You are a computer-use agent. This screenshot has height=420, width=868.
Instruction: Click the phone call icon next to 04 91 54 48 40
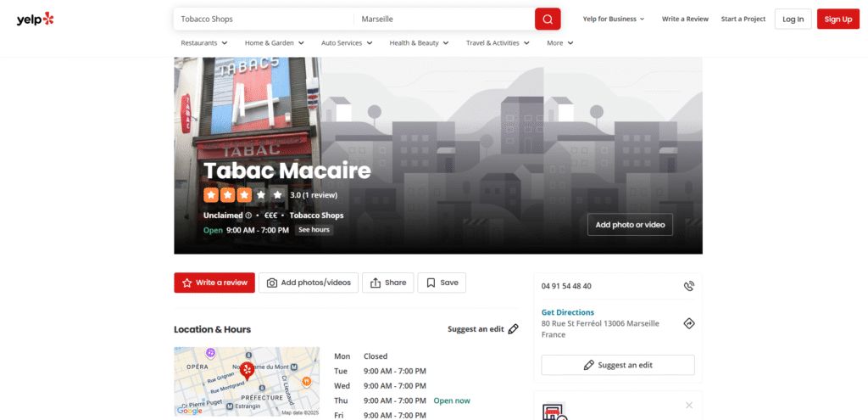tap(688, 286)
